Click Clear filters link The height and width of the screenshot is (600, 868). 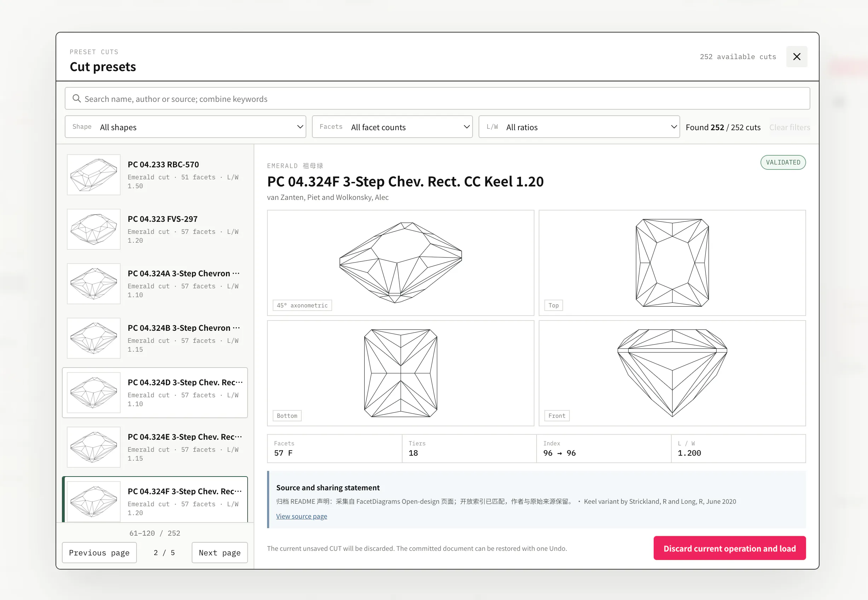coord(789,127)
